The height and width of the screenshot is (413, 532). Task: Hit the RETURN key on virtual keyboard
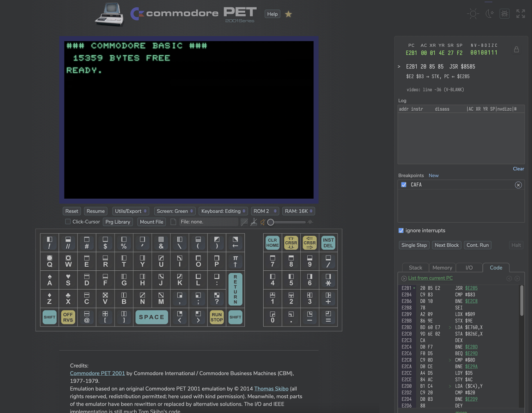[x=235, y=289]
